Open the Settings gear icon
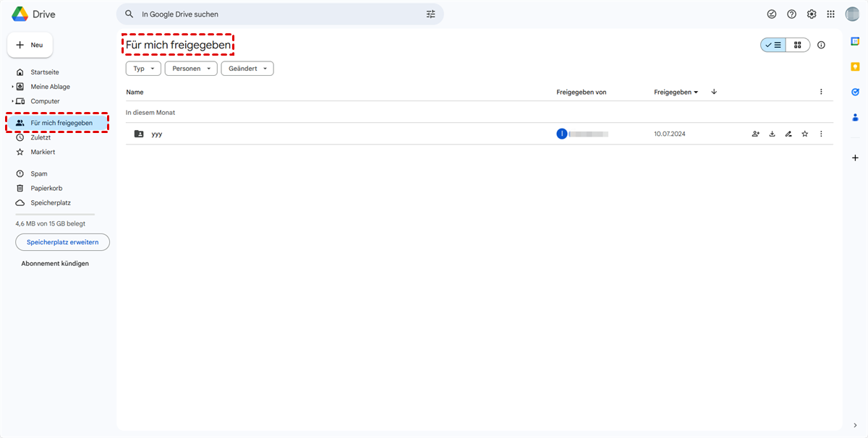868x438 pixels. [x=812, y=14]
